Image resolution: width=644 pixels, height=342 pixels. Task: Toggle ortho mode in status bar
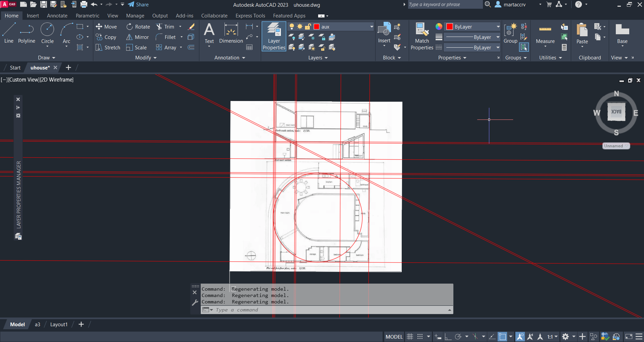448,337
